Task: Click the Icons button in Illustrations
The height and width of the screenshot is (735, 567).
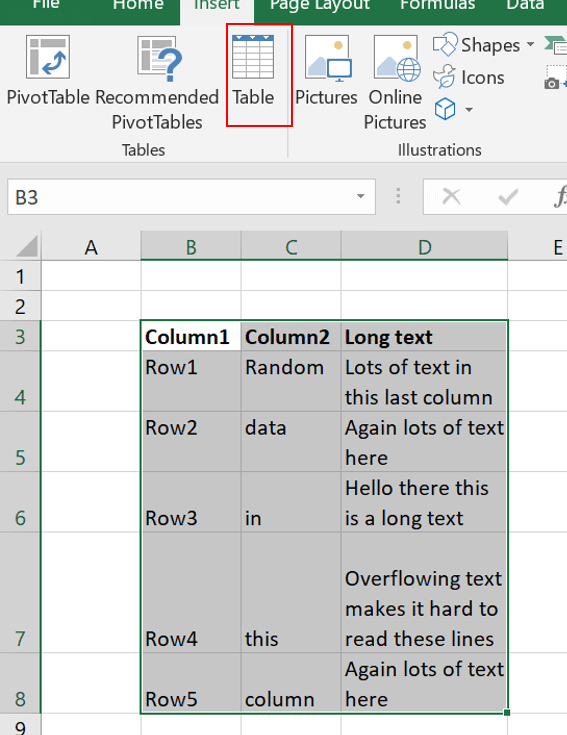Action: [x=469, y=77]
